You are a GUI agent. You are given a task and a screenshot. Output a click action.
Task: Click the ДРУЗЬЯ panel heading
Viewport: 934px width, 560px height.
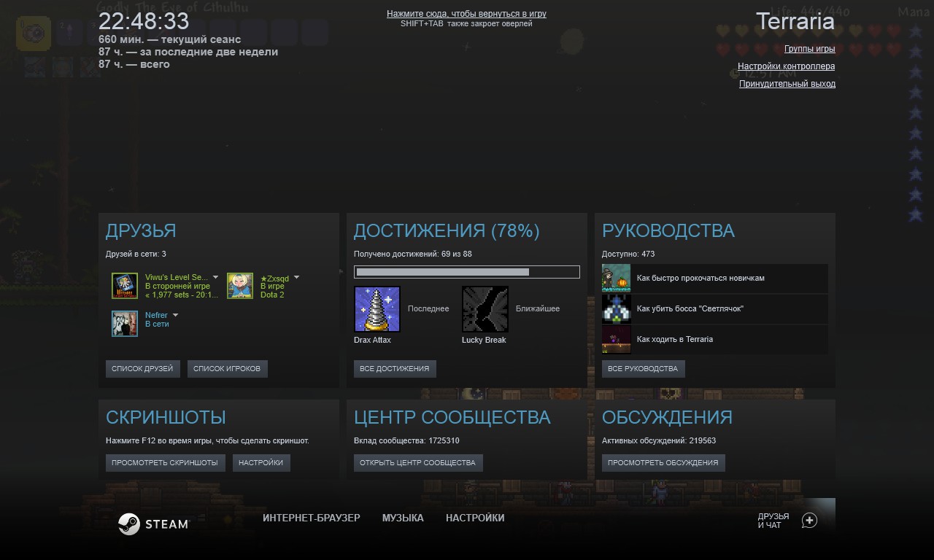(x=141, y=230)
